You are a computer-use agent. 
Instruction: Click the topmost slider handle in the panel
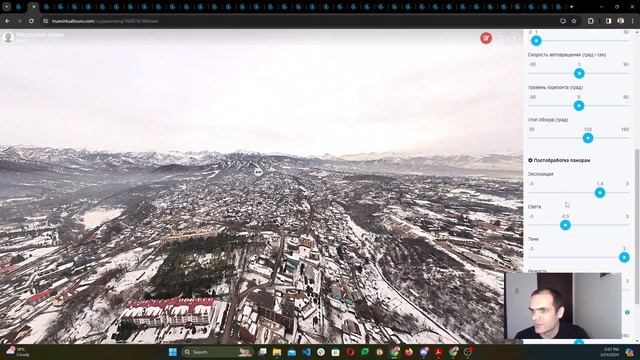point(536,41)
